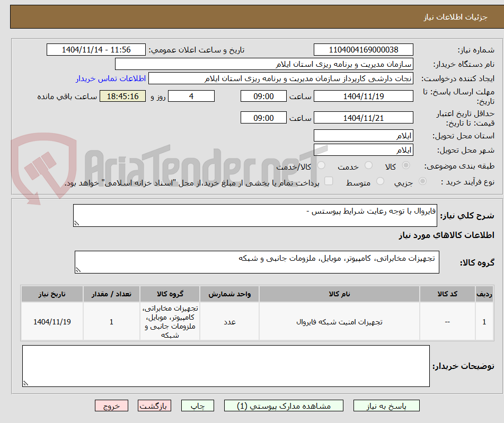Click the واحد شمارش column header
Screen dimensions: 504x423
pyautogui.click(x=229, y=294)
